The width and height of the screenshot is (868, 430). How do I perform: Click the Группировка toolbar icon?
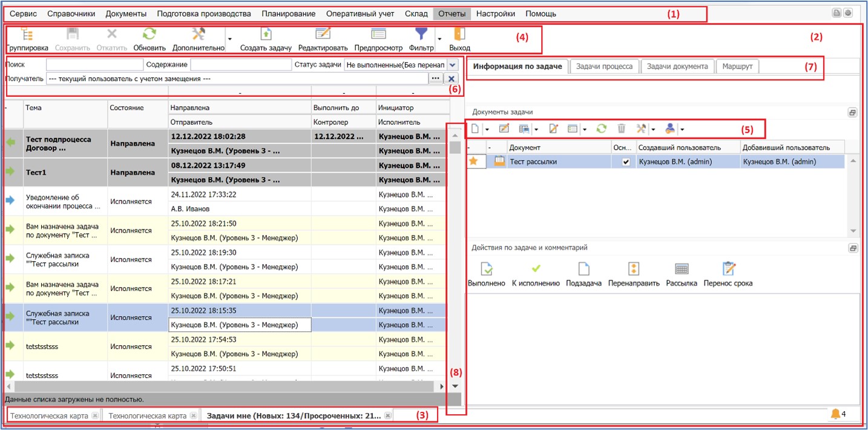coord(27,35)
